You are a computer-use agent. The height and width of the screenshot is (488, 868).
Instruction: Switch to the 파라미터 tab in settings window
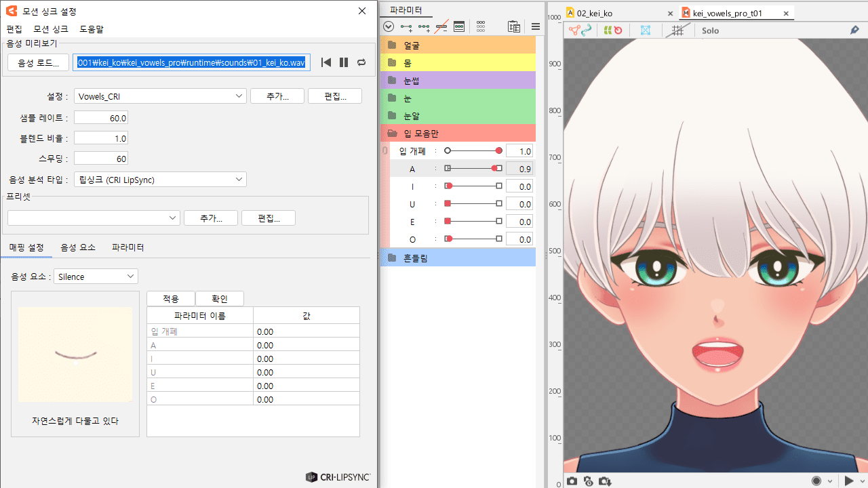pos(127,247)
